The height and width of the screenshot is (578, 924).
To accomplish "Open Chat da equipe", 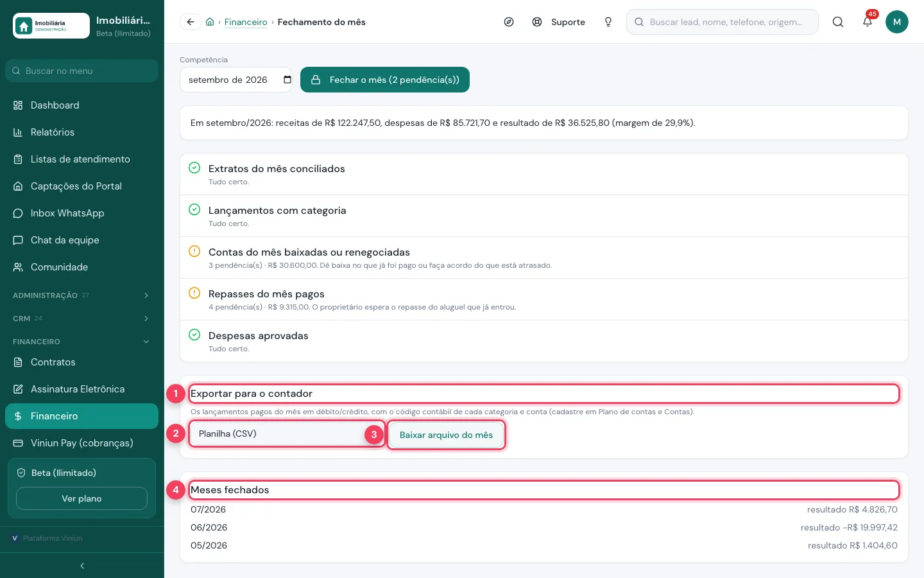I will coord(81,240).
